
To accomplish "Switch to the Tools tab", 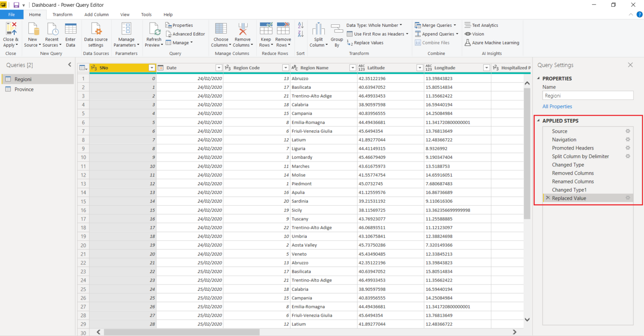I will coord(146,14).
